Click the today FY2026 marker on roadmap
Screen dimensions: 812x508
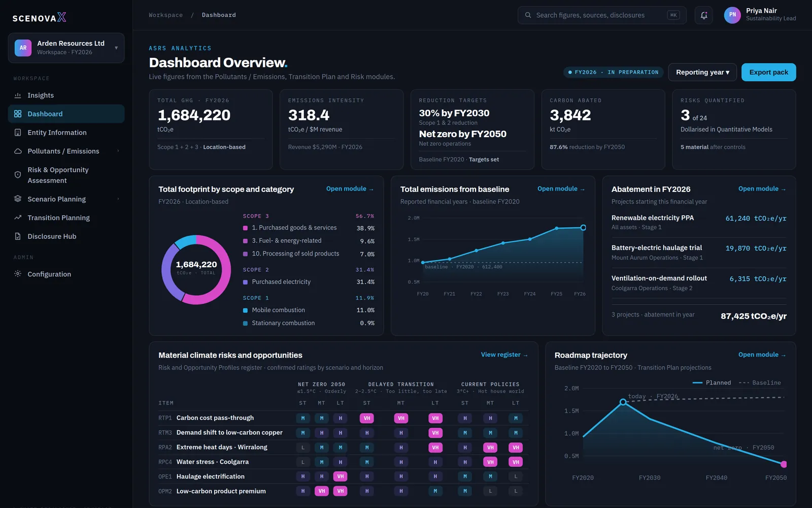coord(623,402)
